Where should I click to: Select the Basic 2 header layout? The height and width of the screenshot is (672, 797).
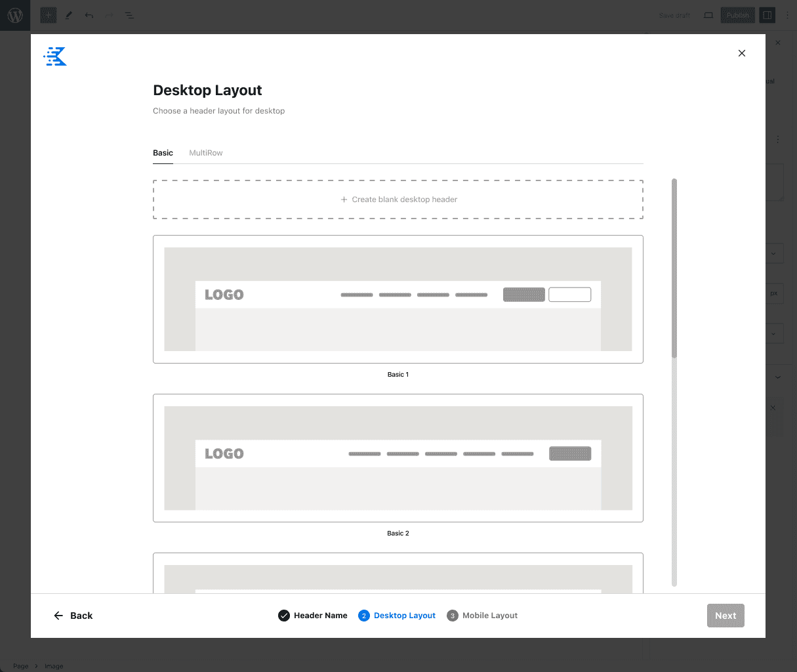pyautogui.click(x=398, y=457)
